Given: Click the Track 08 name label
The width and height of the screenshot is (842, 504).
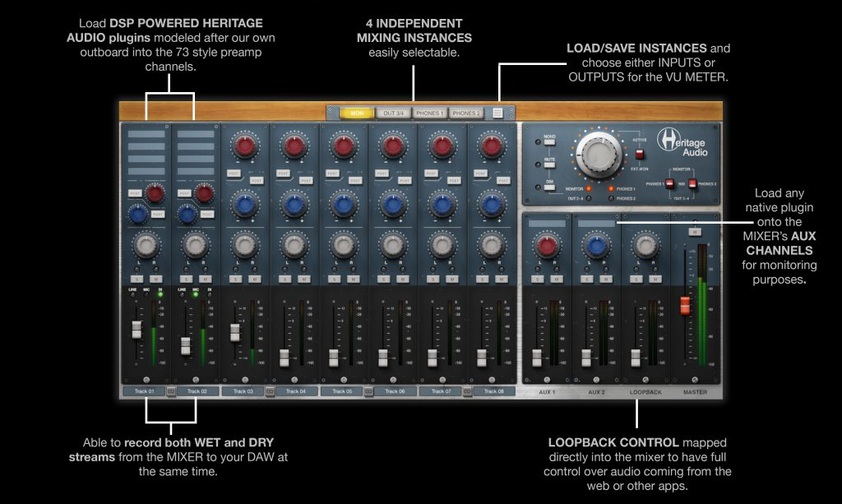Looking at the screenshot, I should (x=493, y=391).
